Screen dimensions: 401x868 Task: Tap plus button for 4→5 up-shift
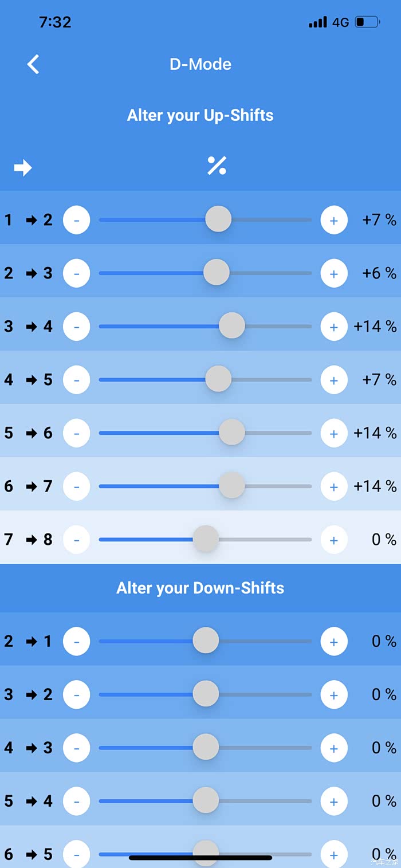(x=334, y=380)
